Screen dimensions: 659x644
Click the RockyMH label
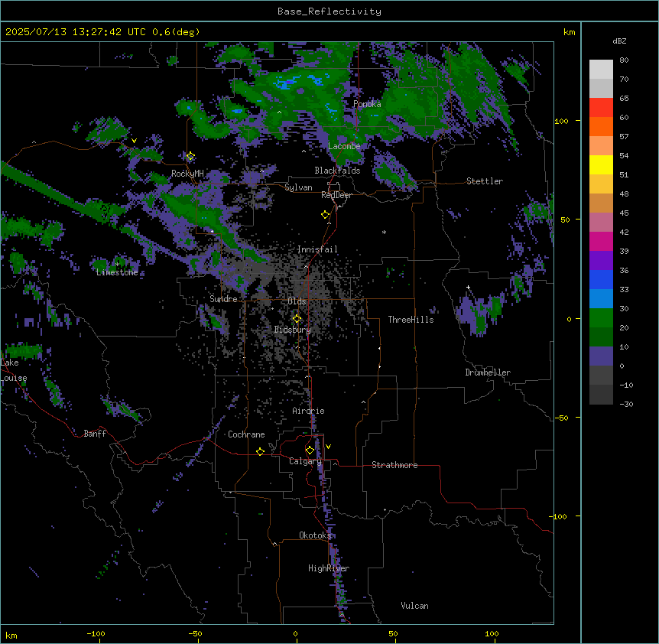coord(187,174)
